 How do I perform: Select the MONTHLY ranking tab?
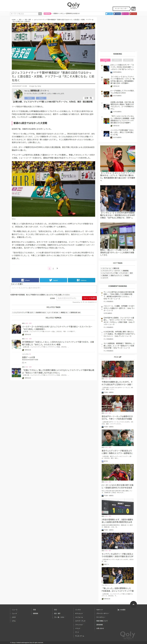128,60
